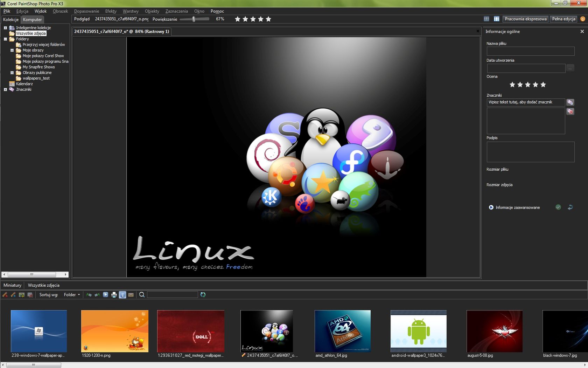Start the slideshow with the play icon
Image resolution: width=588 pixels, height=368 pixels.
106,295
